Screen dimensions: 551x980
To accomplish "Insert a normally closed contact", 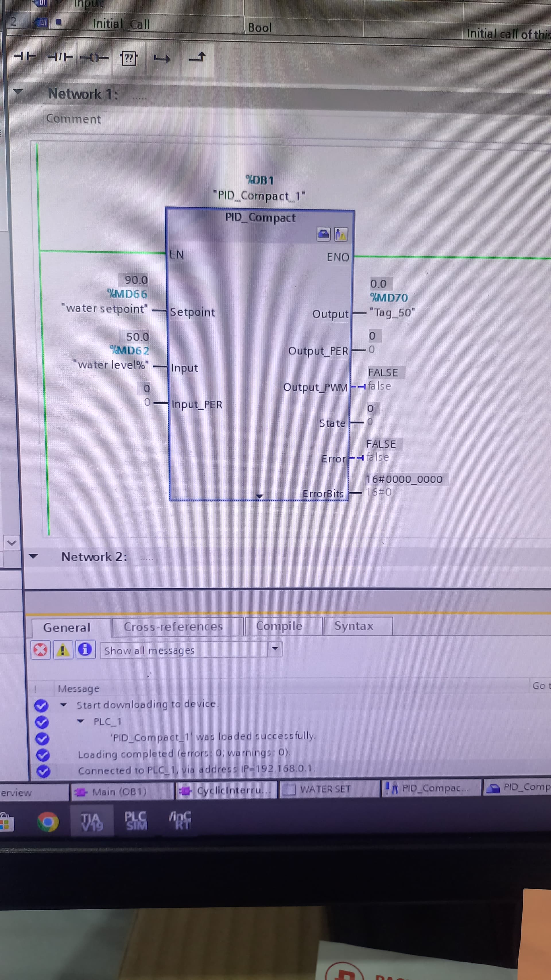I will [x=61, y=58].
